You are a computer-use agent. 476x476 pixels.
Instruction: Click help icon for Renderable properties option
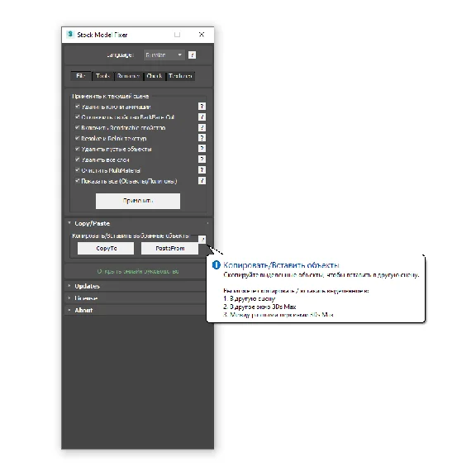pos(202,127)
